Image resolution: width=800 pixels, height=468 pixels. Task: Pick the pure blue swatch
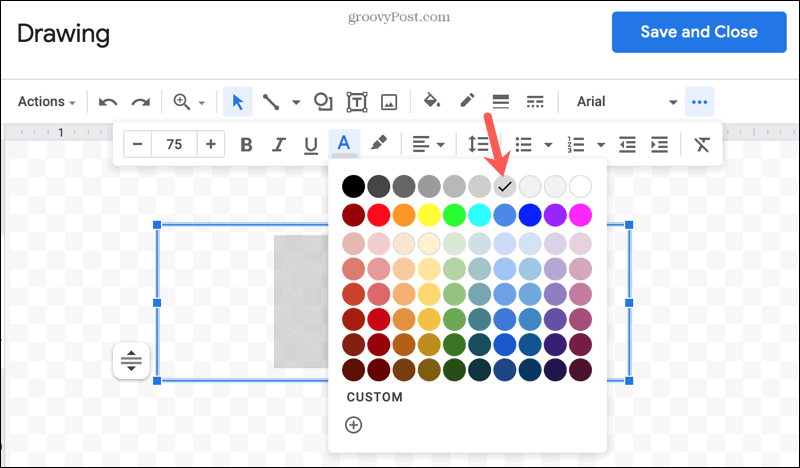(x=530, y=215)
